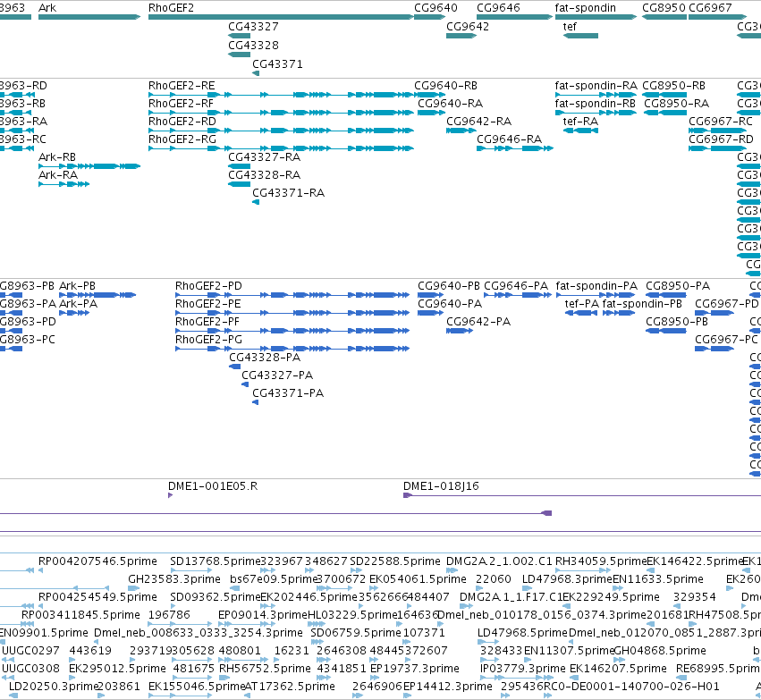The height and width of the screenshot is (700, 761).
Task: Select EST LD20250.3prime
Action: point(53,687)
